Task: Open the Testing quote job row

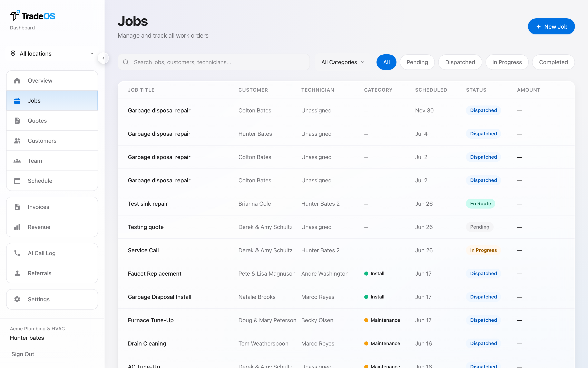Action: (346, 227)
